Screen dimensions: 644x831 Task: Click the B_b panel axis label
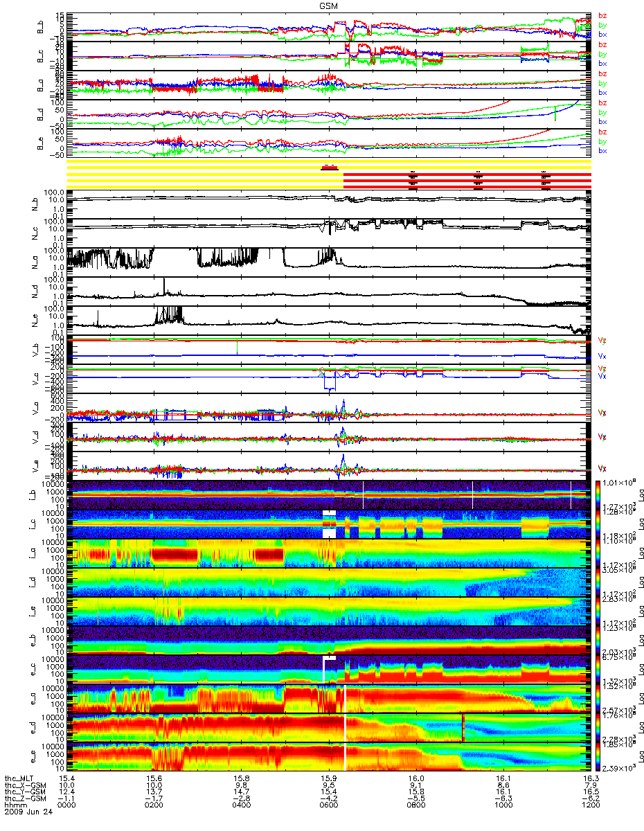click(x=41, y=27)
